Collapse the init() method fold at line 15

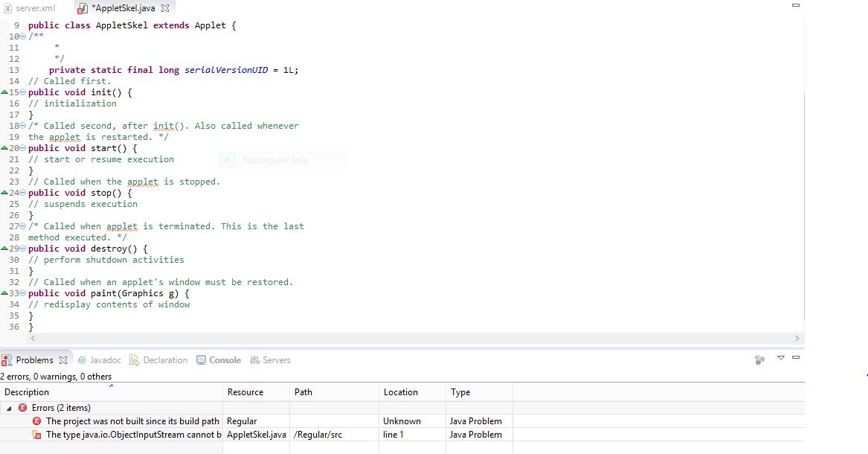(23, 92)
